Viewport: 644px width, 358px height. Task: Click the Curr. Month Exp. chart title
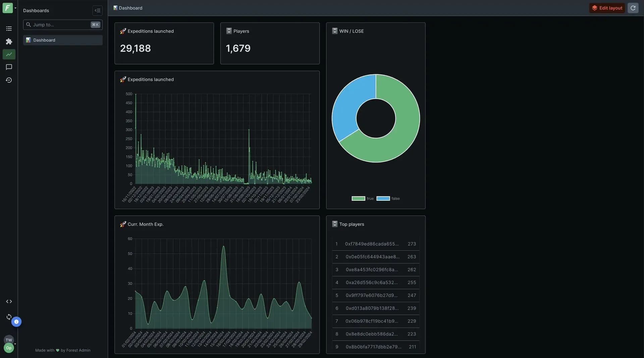point(146,224)
